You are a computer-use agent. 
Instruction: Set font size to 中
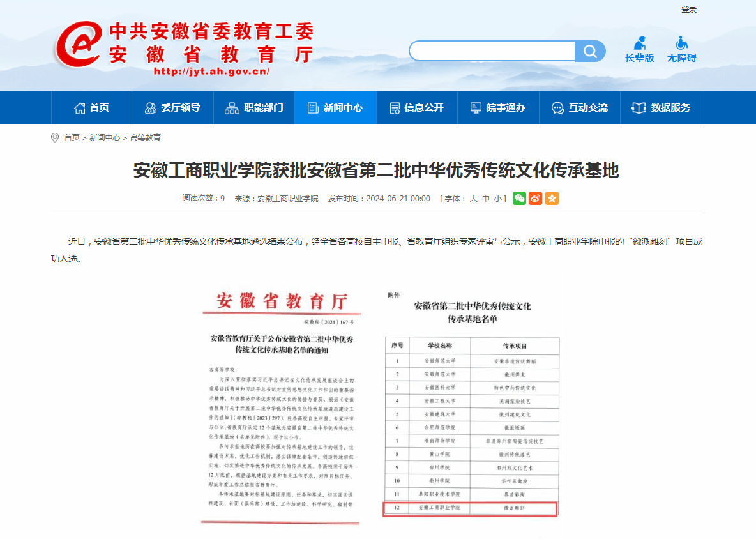click(x=485, y=198)
